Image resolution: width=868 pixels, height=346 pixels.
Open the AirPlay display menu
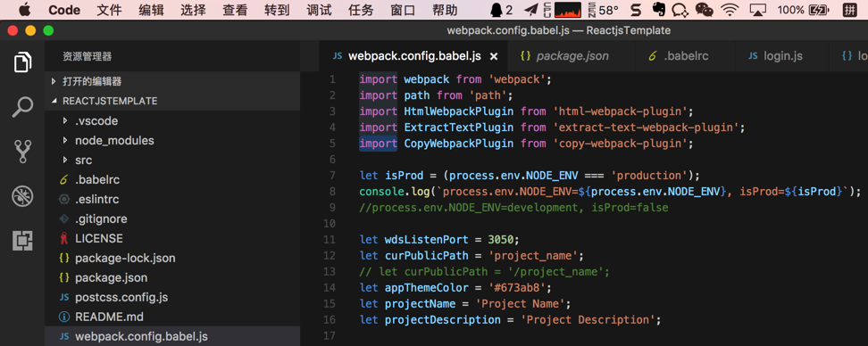(757, 10)
